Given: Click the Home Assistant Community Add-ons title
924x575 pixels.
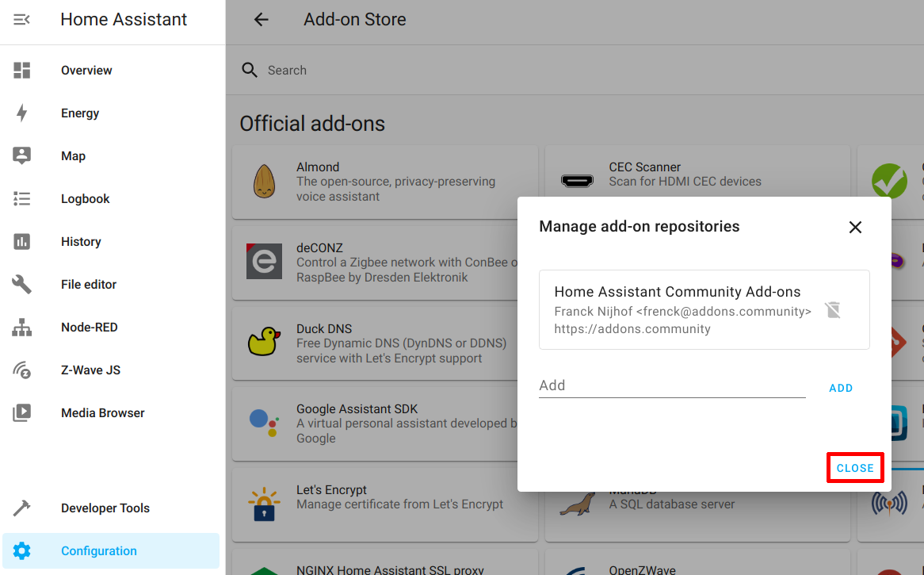Looking at the screenshot, I should click(x=677, y=292).
